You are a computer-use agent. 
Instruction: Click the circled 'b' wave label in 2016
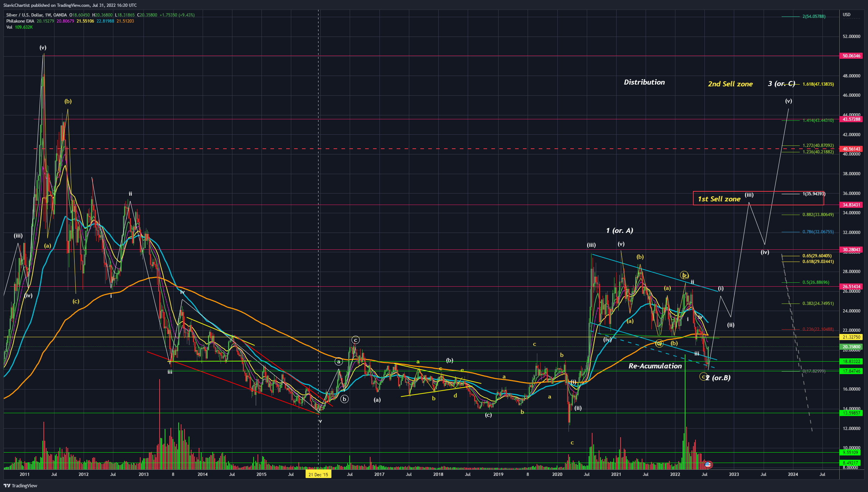(x=344, y=399)
